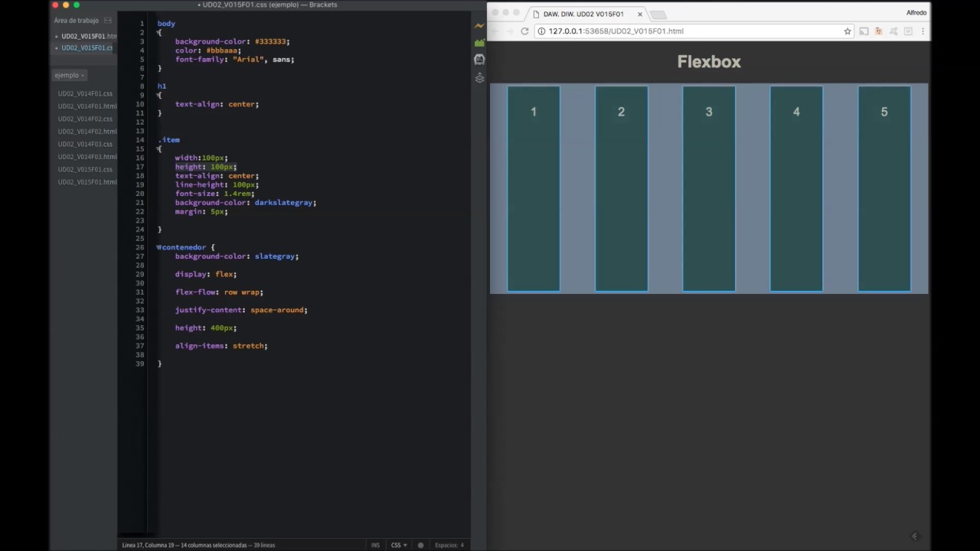
Task: Split the editor view next to Área de trabajo
Action: pos(107,21)
